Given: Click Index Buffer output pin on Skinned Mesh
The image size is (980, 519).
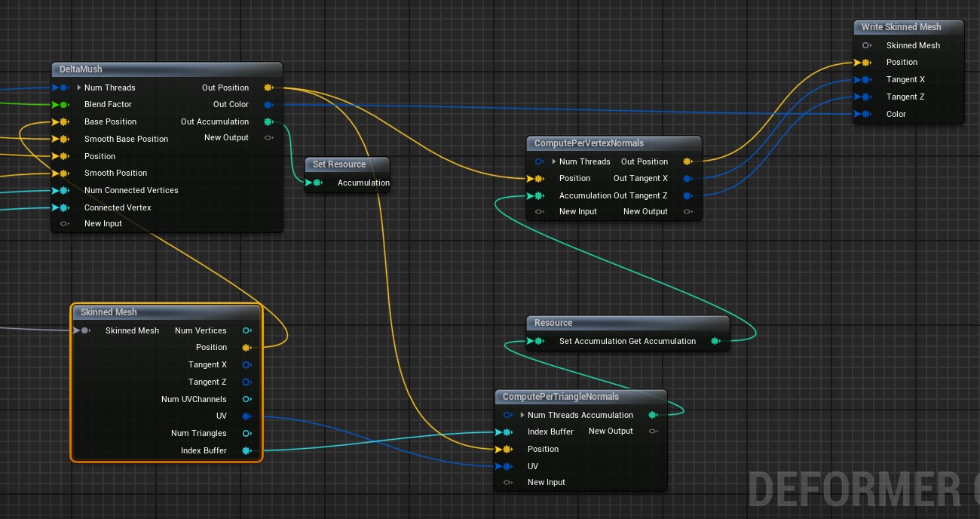Looking at the screenshot, I should (246, 451).
